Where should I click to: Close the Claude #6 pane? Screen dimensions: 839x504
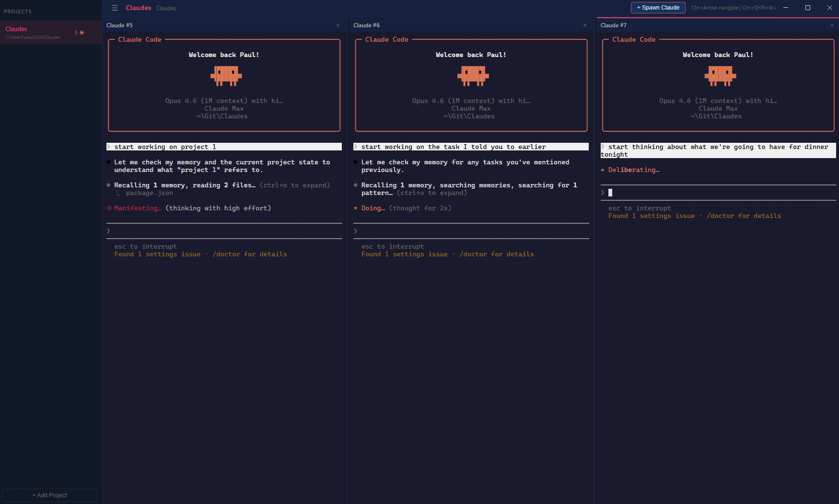[x=585, y=25]
